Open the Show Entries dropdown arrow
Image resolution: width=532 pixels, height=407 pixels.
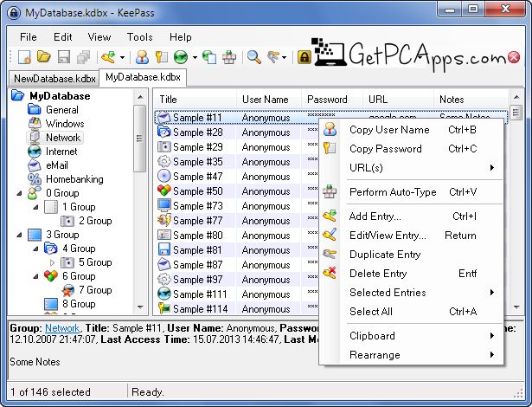click(x=284, y=57)
